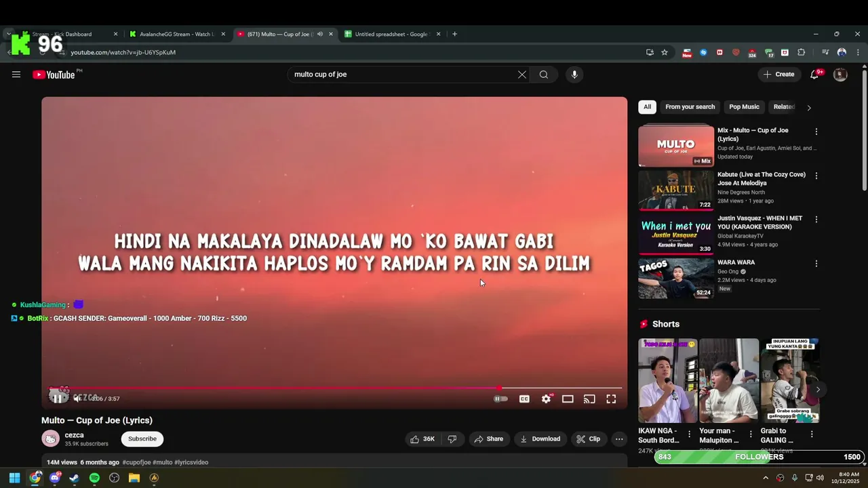Create a Clip with the scissors button
The height and width of the screenshot is (488, 868).
click(x=589, y=439)
